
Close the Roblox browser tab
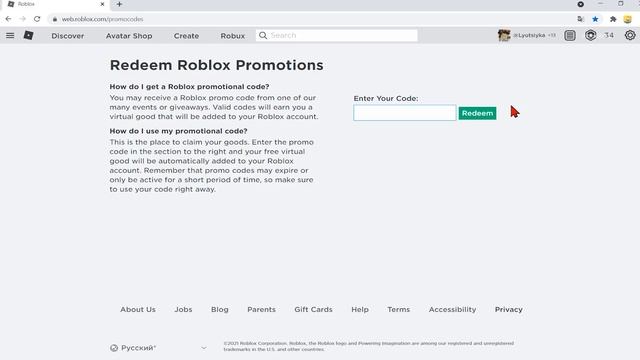102,4
